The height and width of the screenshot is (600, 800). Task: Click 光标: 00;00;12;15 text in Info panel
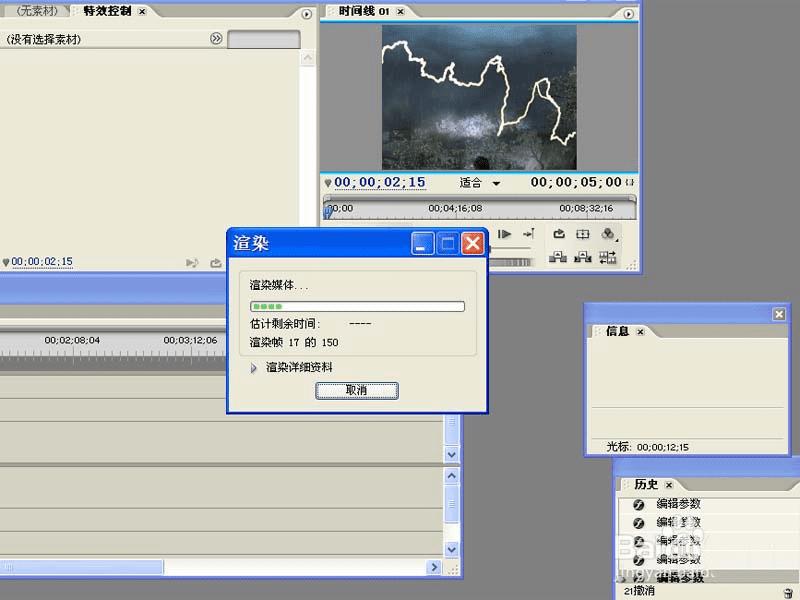click(x=647, y=447)
